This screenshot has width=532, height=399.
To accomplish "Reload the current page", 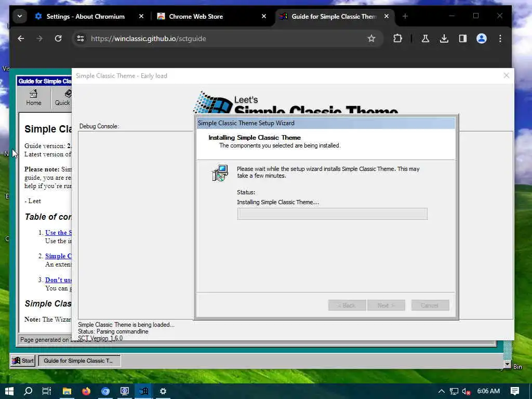I will tap(58, 38).
